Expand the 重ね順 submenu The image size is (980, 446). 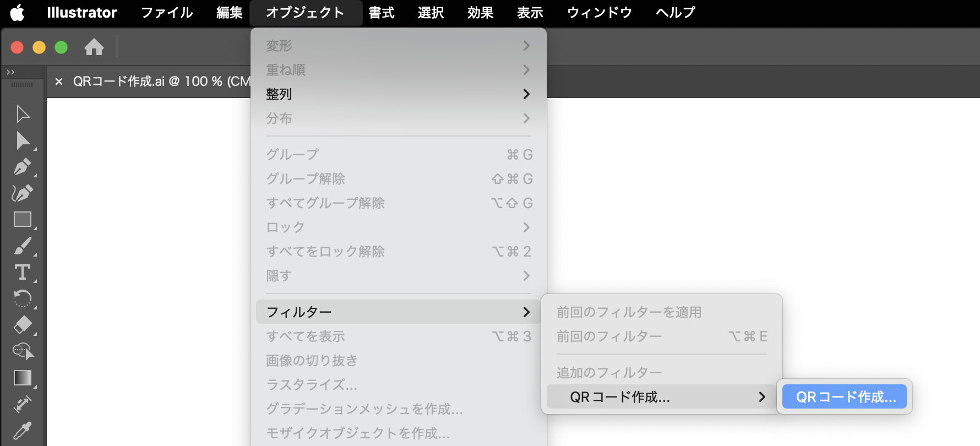399,70
